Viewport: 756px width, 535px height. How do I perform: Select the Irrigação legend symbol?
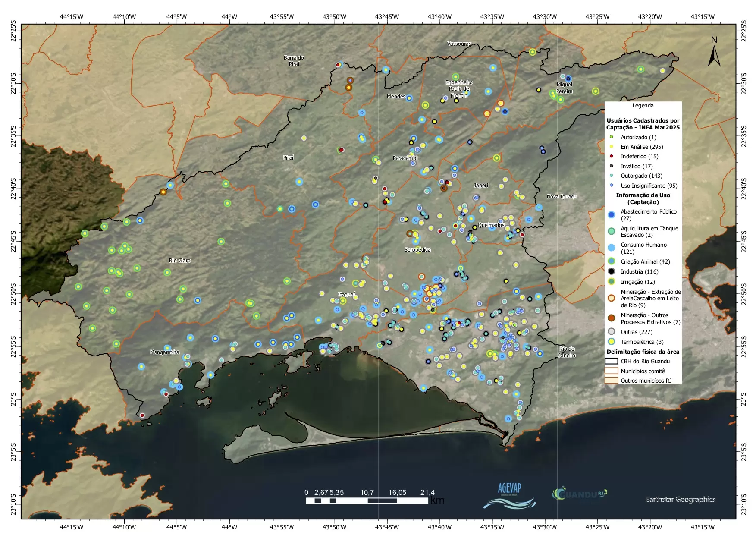(611, 282)
